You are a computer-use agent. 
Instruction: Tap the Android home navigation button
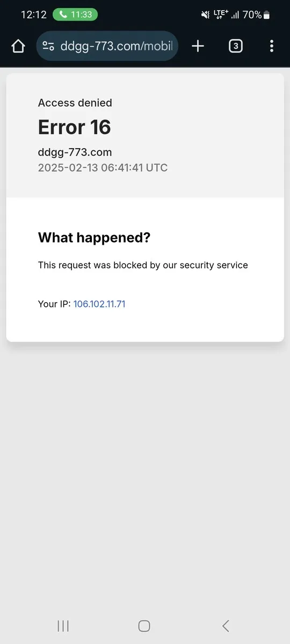pos(144,626)
